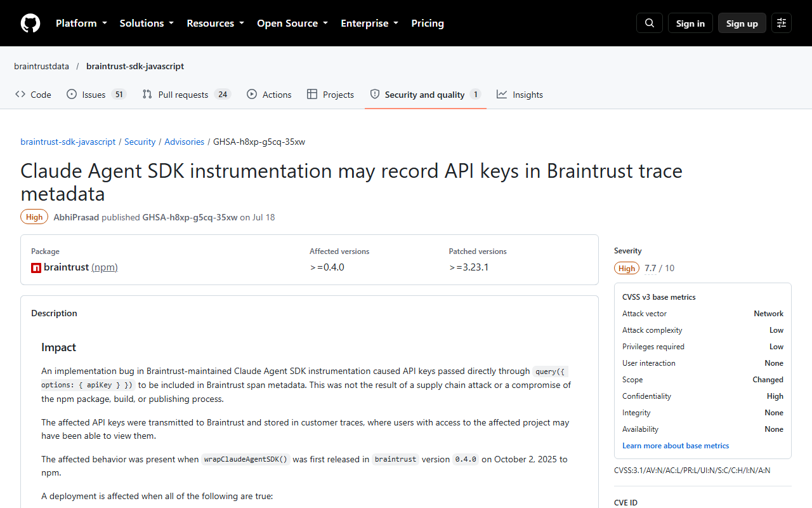Click the patched versions value >=3.23.1

469,267
